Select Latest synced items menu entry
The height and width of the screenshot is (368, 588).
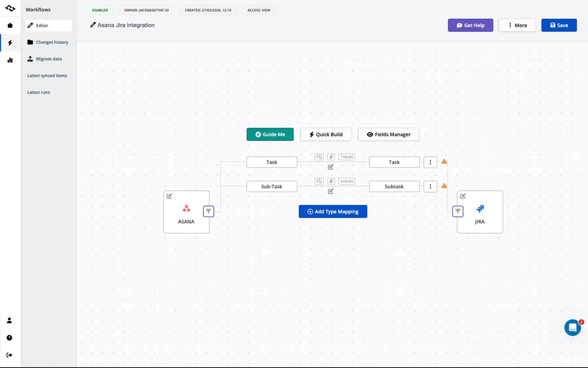47,75
